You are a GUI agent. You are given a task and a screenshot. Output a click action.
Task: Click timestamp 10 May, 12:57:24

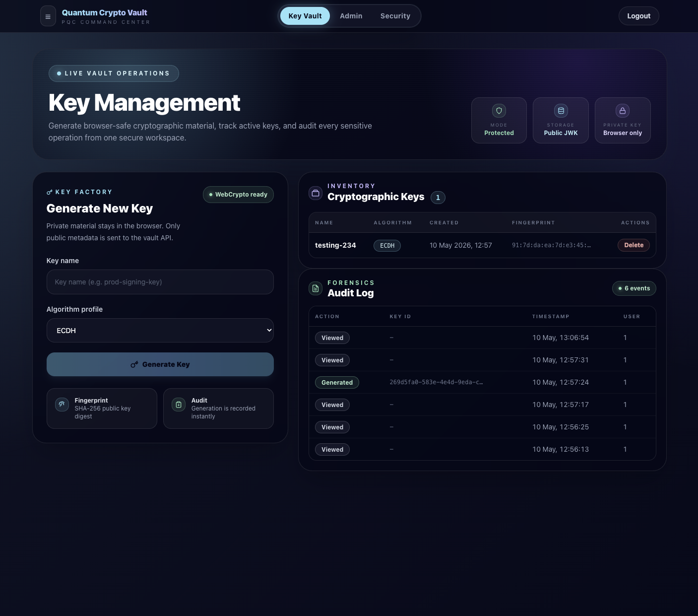[561, 382]
